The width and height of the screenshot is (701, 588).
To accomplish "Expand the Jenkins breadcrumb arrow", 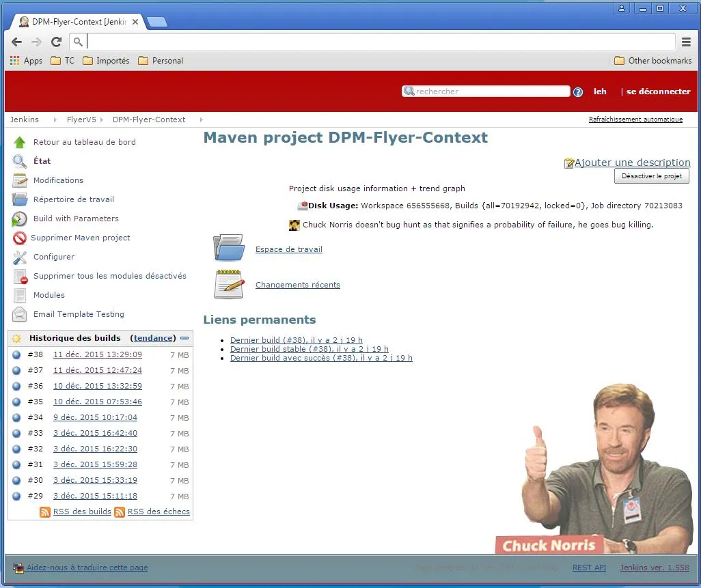I will click(55, 120).
